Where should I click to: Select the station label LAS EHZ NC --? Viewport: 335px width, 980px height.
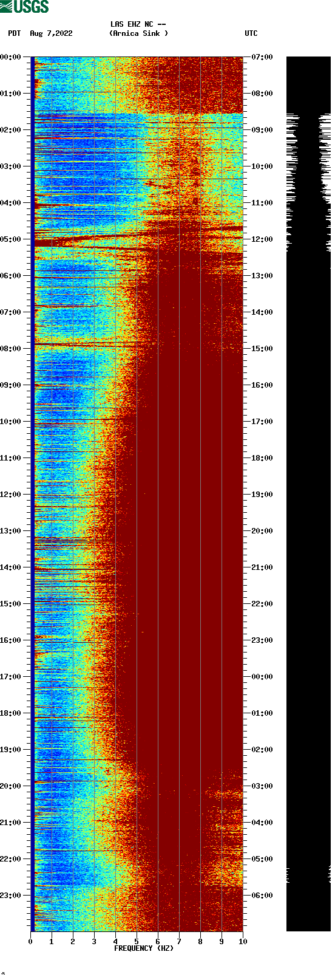click(x=138, y=24)
